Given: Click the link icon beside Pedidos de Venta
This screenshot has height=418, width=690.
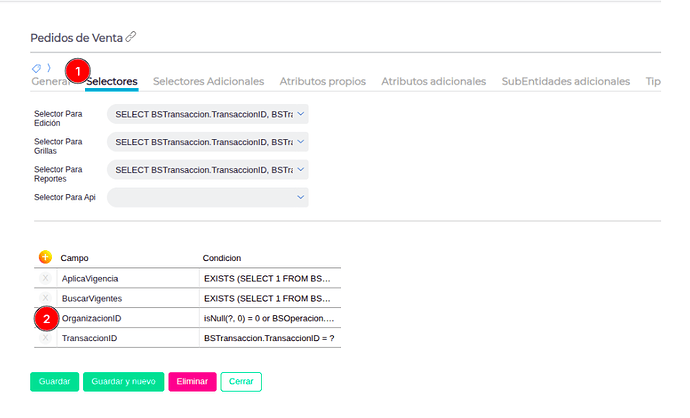Looking at the screenshot, I should click(131, 37).
